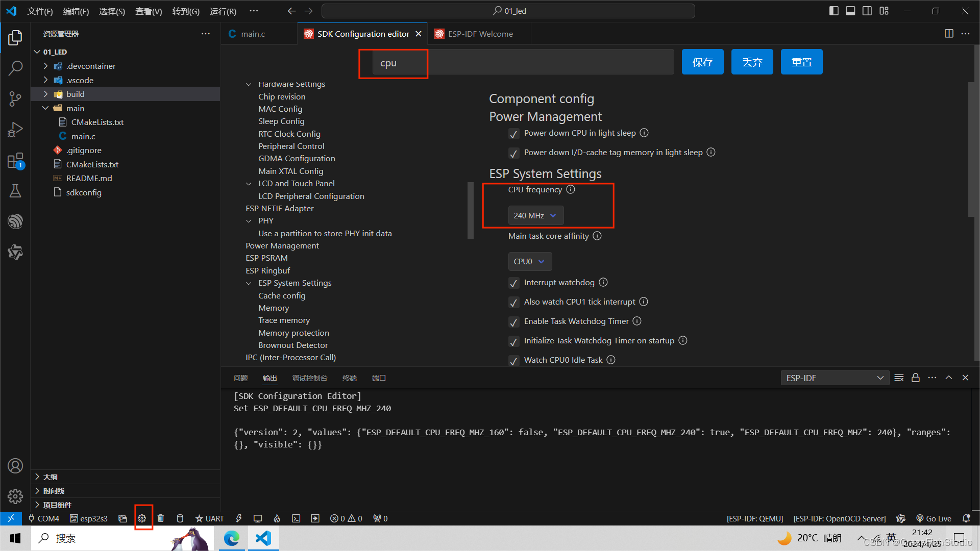Disable Enable Task Watchdog Timer checkbox
This screenshot has width=980, height=551.
click(513, 322)
